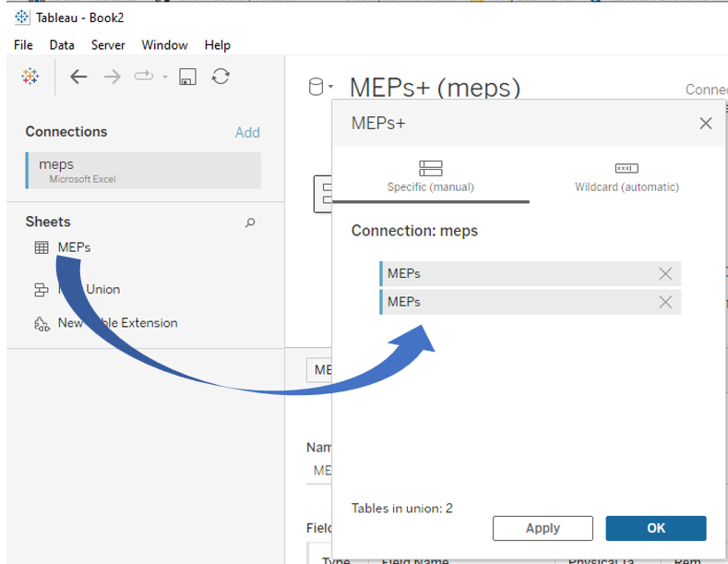This screenshot has width=728, height=564.
Task: Click the New Table Extension icon
Action: click(x=42, y=324)
